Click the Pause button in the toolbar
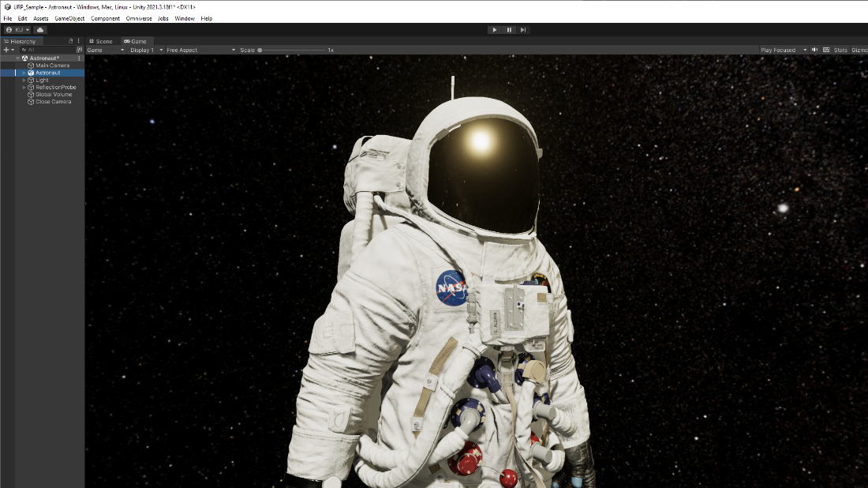 pyautogui.click(x=509, y=30)
